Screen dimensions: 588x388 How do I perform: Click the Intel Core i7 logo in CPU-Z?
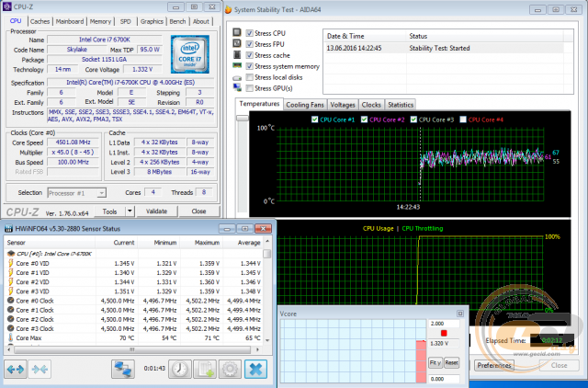[190, 54]
